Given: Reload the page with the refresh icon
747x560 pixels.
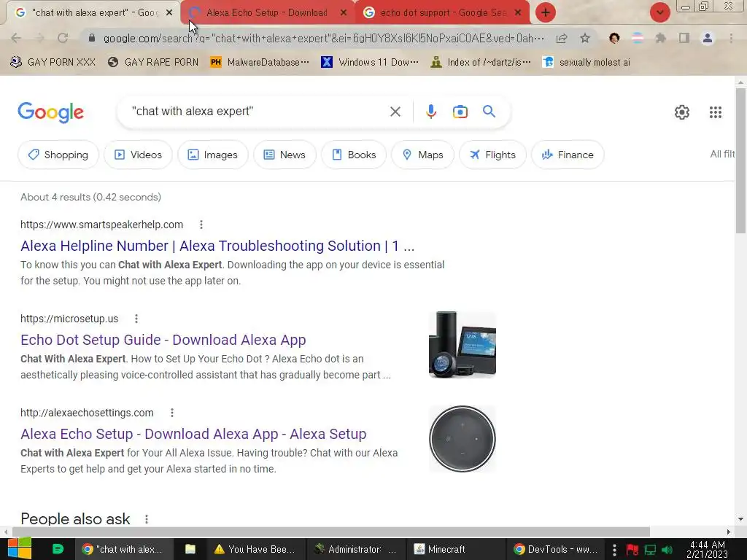Looking at the screenshot, I should click(x=63, y=38).
